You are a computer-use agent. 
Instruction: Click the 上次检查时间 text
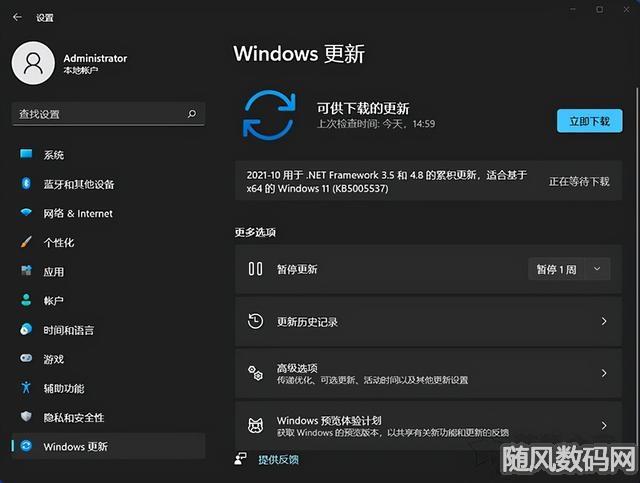(x=376, y=124)
